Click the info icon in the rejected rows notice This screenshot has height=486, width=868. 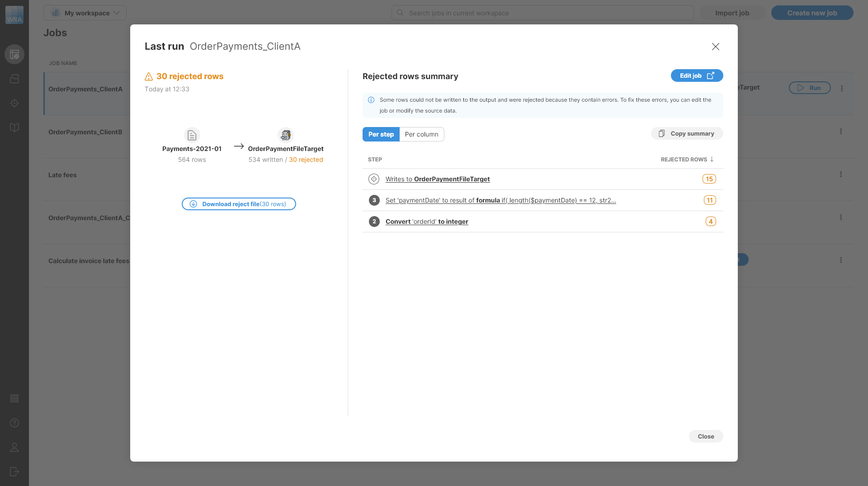pos(371,100)
